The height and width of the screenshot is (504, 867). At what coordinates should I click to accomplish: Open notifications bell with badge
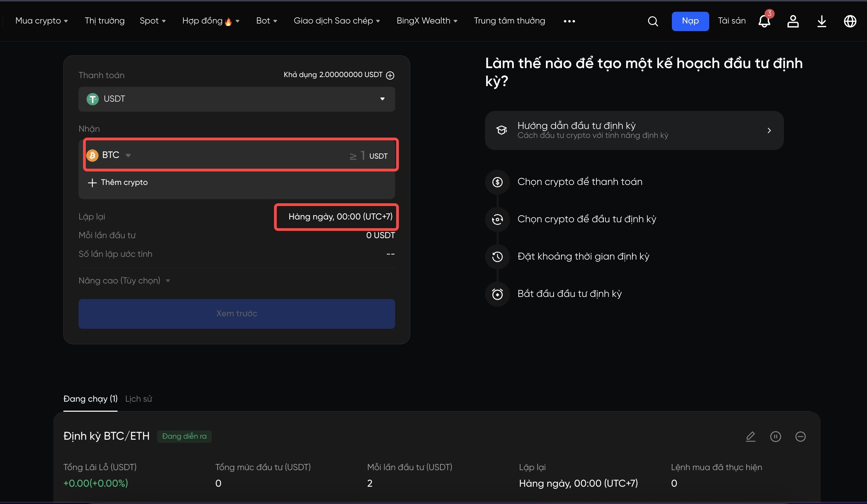pos(764,21)
